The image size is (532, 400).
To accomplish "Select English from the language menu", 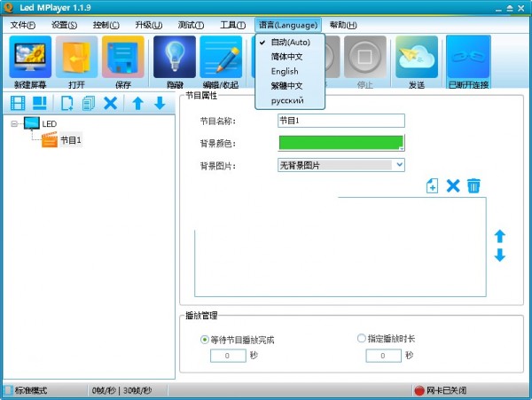I will click(285, 71).
